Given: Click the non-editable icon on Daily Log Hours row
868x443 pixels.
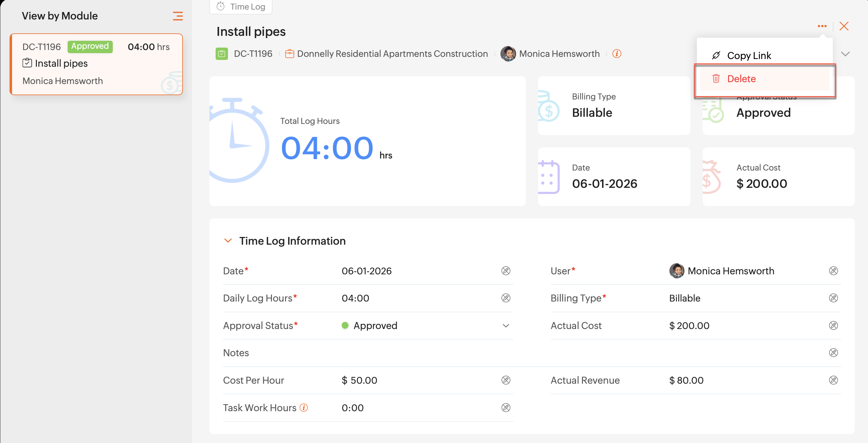Looking at the screenshot, I should pyautogui.click(x=506, y=298).
